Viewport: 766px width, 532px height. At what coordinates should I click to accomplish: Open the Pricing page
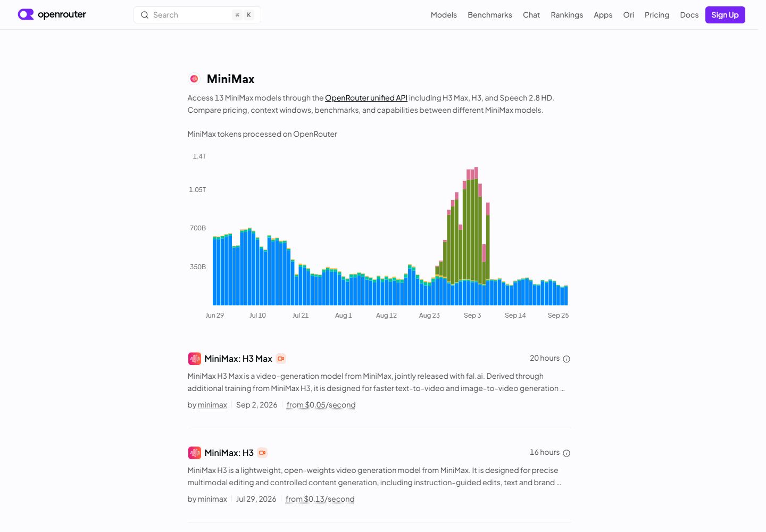657,15
